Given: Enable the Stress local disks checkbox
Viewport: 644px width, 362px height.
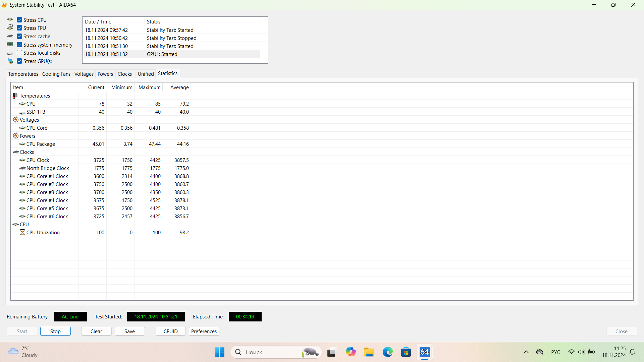Looking at the screenshot, I should tap(19, 53).
